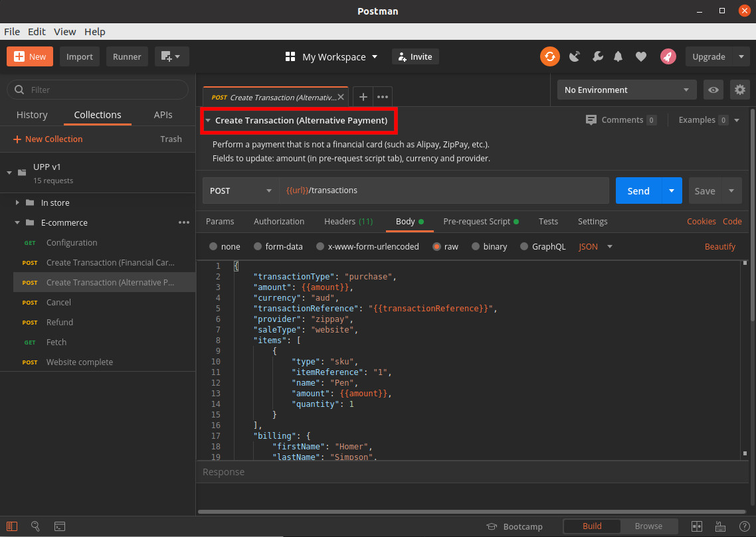Open the capture requests satellite icon
Viewport: 756px width, 537px height.
click(575, 56)
